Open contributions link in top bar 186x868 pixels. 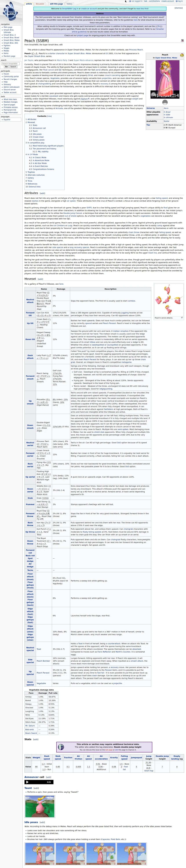pyautogui.click(x=154, y=1)
